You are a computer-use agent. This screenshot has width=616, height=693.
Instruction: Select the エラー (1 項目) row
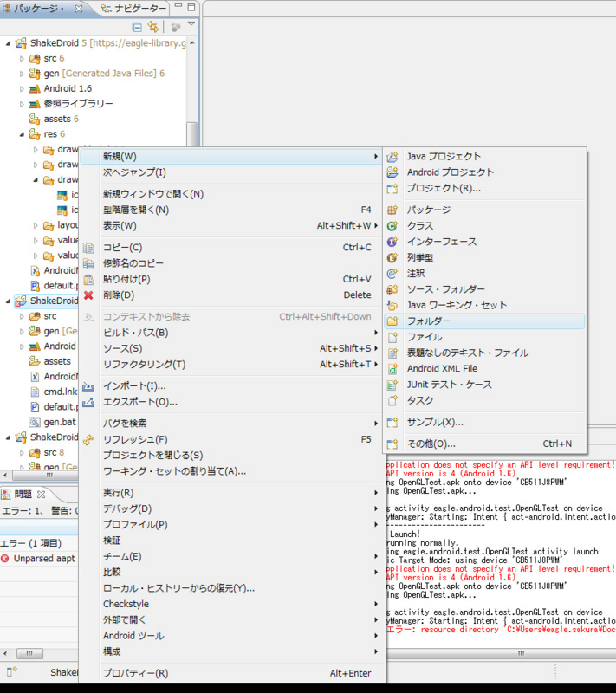[39, 543]
